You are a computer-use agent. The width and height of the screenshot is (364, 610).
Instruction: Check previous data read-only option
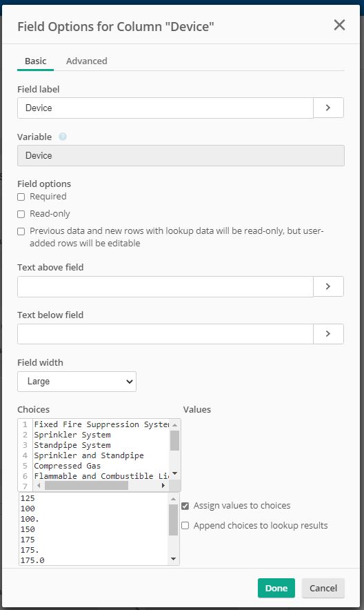21,231
